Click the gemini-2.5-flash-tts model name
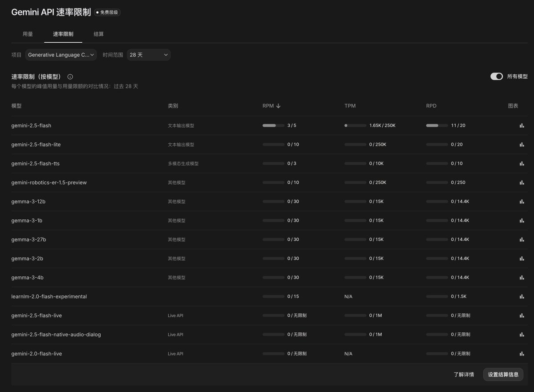Viewport: 534px width, 392px height. 35,163
